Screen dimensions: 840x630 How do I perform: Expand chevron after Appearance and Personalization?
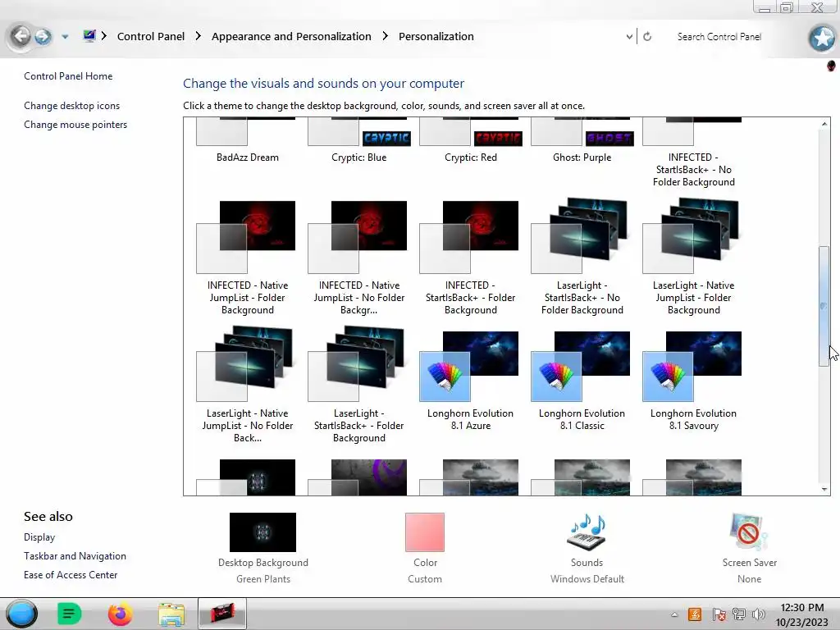point(386,36)
